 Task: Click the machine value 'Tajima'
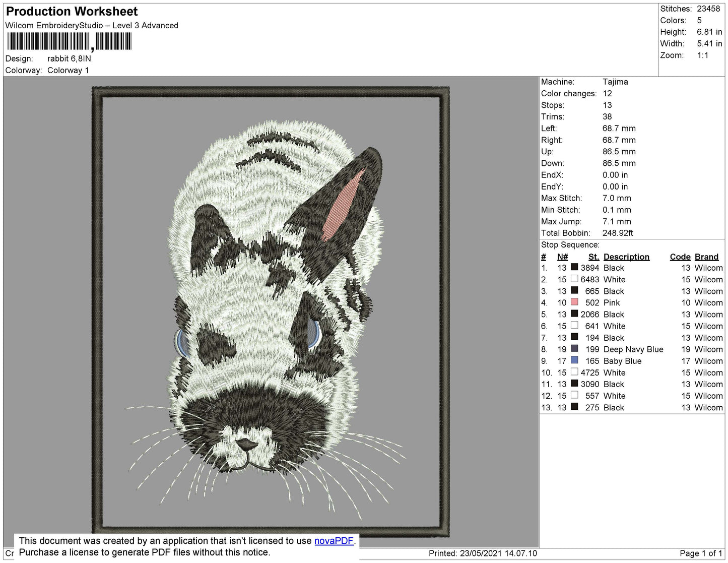pos(615,82)
